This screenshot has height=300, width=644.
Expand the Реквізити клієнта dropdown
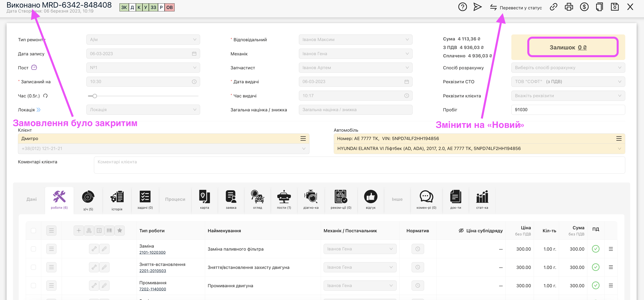click(568, 96)
